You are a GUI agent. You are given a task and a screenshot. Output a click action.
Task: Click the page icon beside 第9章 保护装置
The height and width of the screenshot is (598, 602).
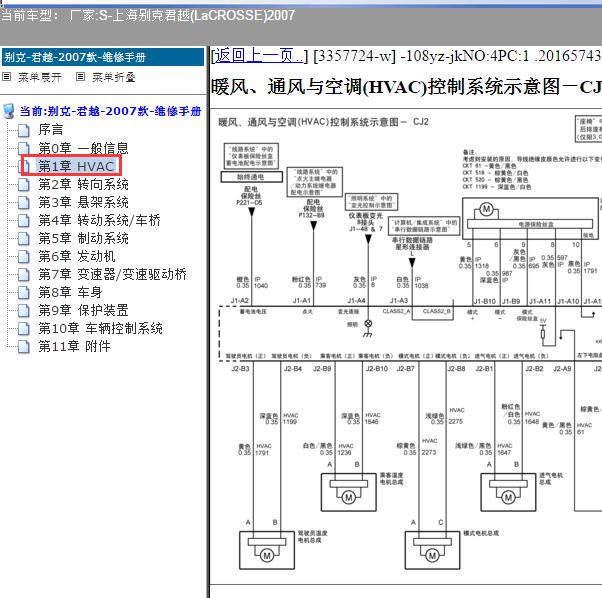click(x=24, y=311)
